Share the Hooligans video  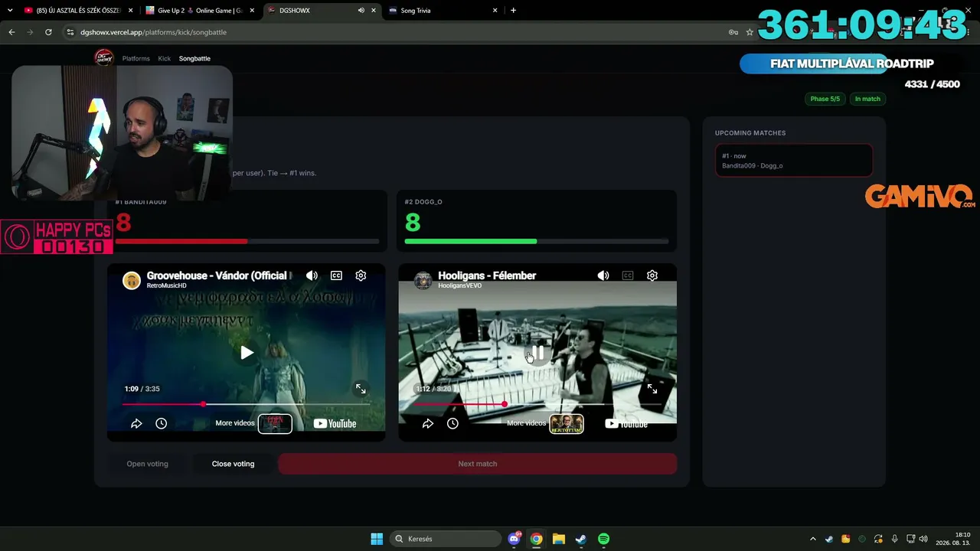pos(428,423)
